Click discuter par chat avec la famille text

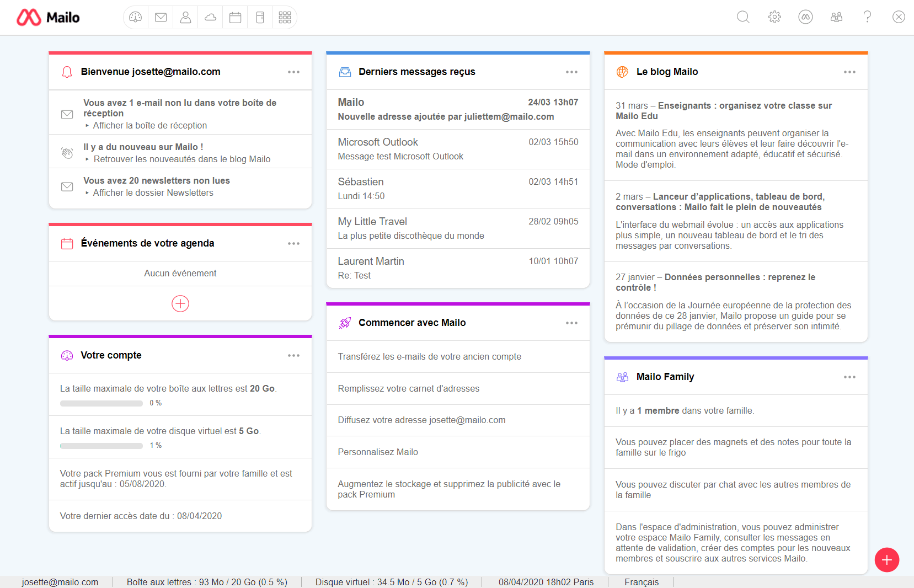(x=733, y=490)
